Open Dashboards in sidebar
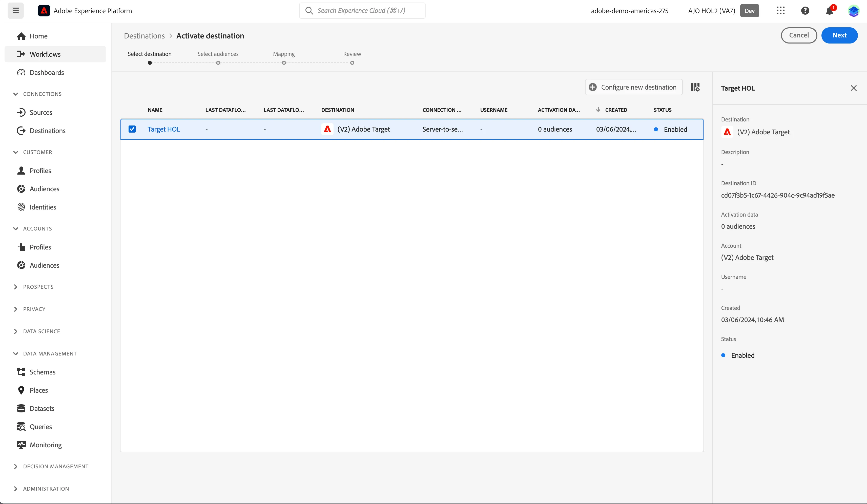Viewport: 867px width, 504px height. click(x=55, y=73)
